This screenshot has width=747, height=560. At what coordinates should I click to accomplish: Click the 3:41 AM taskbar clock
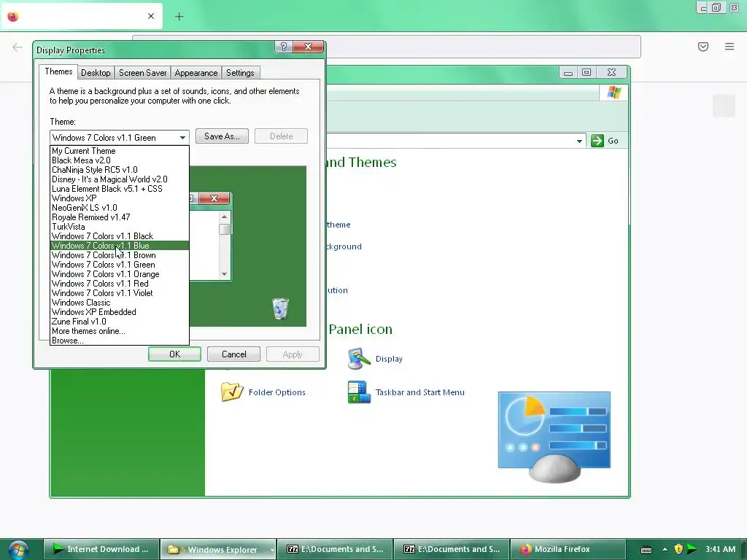(x=720, y=549)
